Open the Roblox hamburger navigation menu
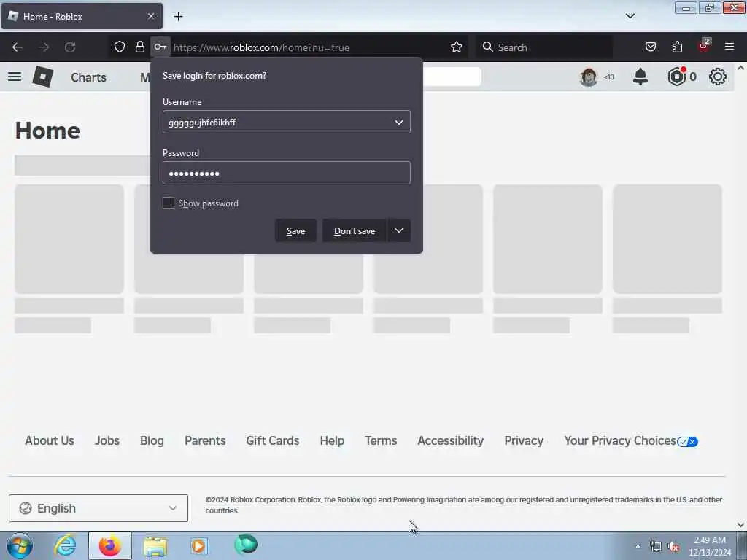Screen dimensions: 747x560 point(15,77)
